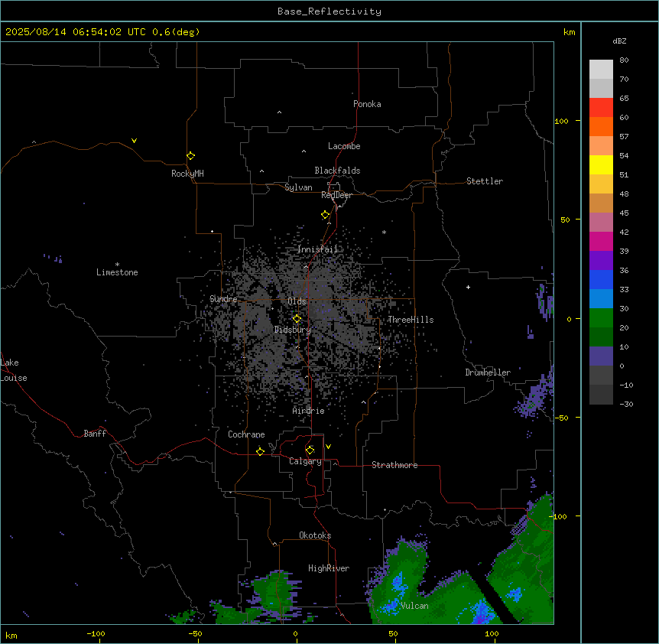Click the Stettler city label
This screenshot has width=659, height=644.
[x=485, y=181]
